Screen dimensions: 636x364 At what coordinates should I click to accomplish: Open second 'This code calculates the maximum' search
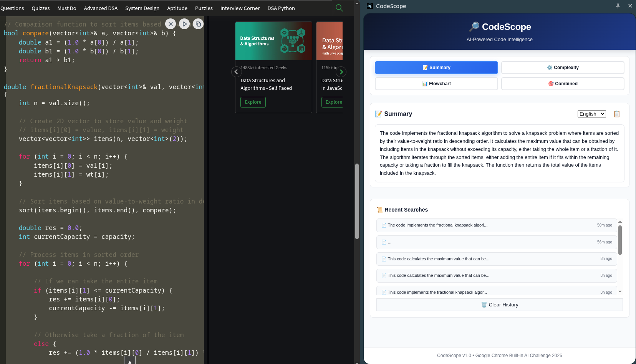pos(497,276)
